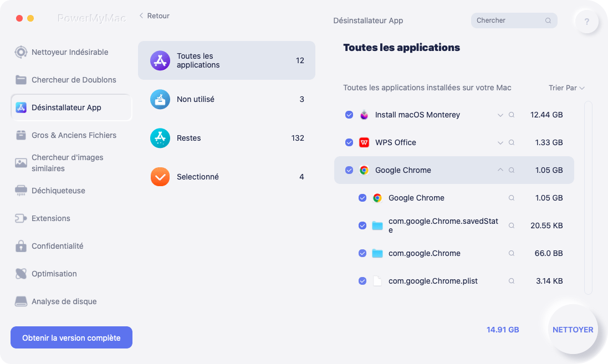608x364 pixels.
Task: Click the Déchiqueteuse shredder icon
Action: [x=21, y=191]
